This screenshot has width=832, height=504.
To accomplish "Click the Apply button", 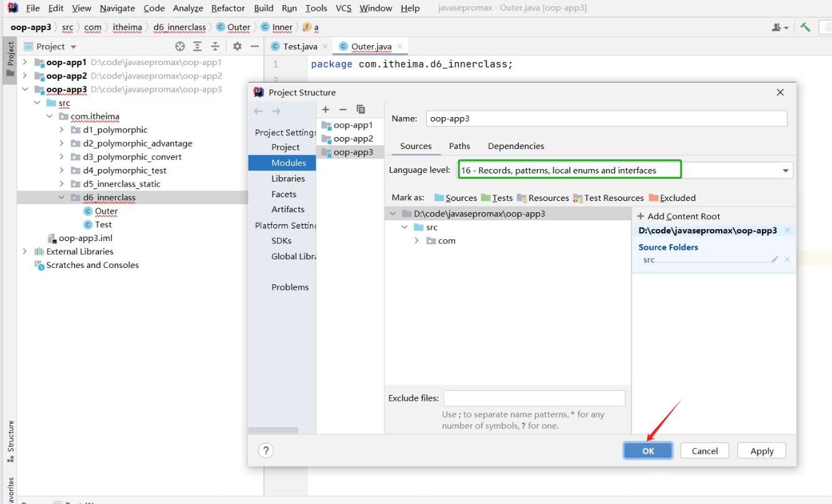I will (x=762, y=451).
